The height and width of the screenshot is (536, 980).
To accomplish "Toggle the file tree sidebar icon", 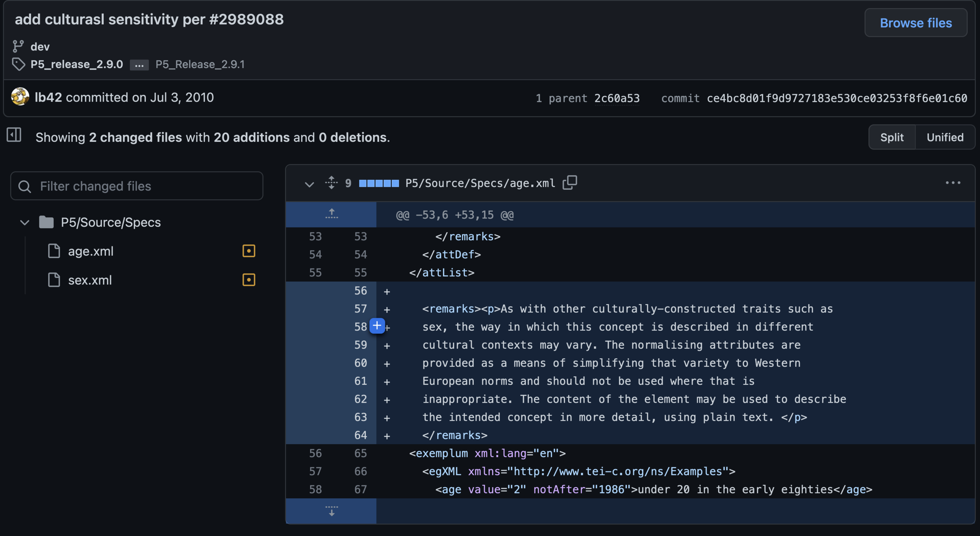I will [x=14, y=135].
